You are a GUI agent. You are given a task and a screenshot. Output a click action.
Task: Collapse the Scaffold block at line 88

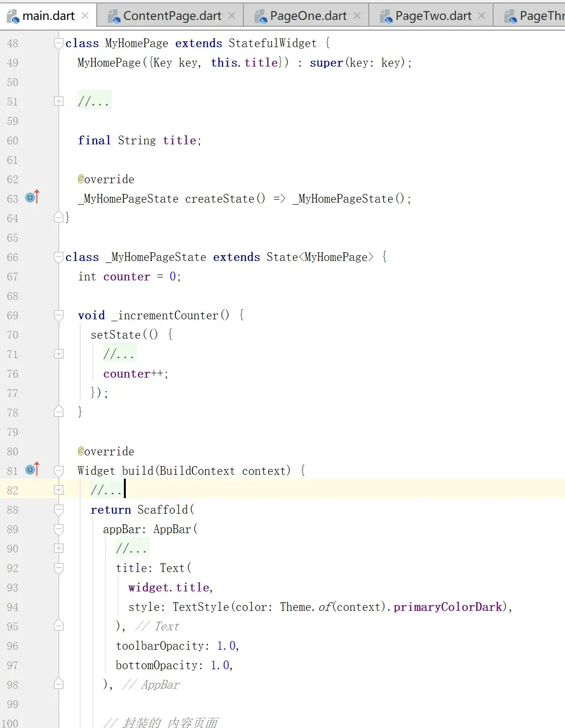point(59,510)
